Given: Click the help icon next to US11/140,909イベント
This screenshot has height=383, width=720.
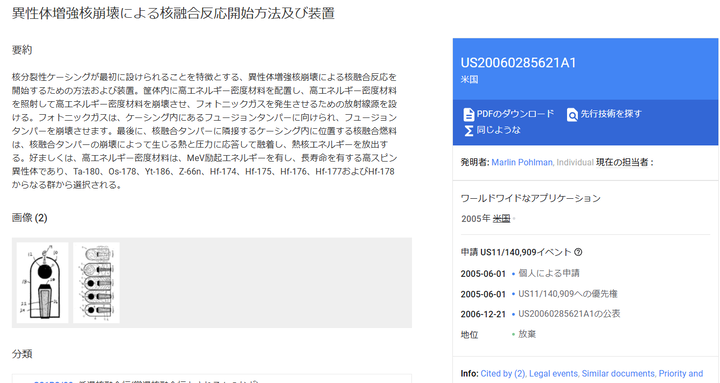Looking at the screenshot, I should (x=578, y=252).
